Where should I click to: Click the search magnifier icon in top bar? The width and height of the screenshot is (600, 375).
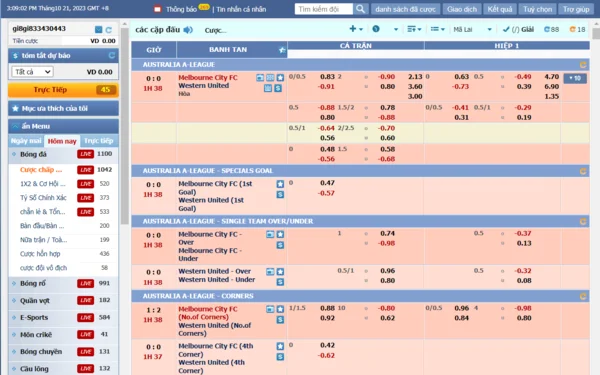pyautogui.click(x=360, y=9)
